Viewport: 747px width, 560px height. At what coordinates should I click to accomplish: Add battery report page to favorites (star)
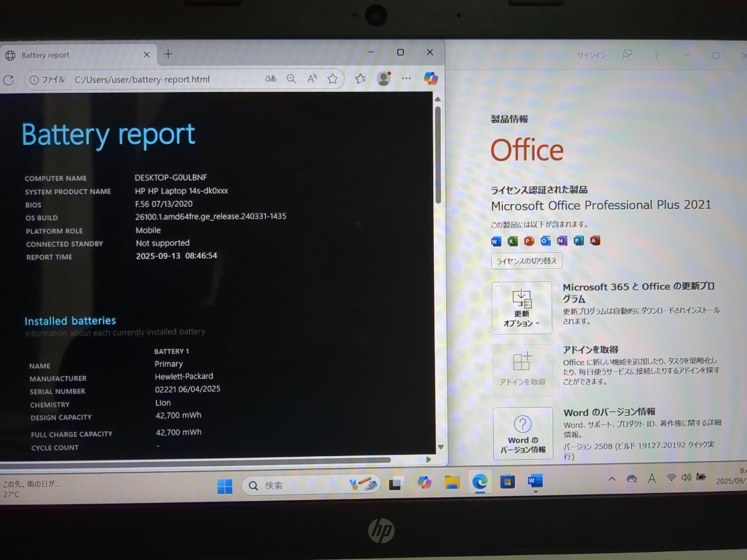[x=332, y=79]
